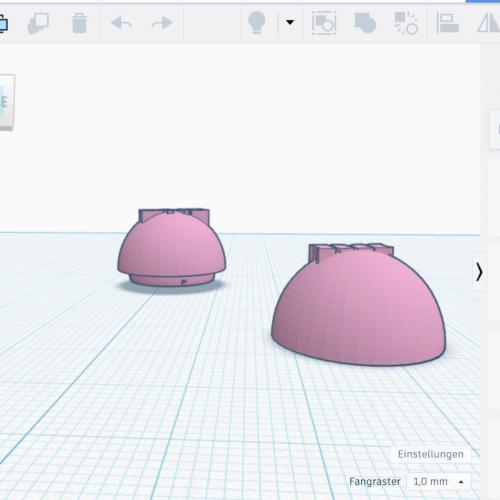Click the Fangraster label
Screen dimensions: 500x500
pos(375,482)
